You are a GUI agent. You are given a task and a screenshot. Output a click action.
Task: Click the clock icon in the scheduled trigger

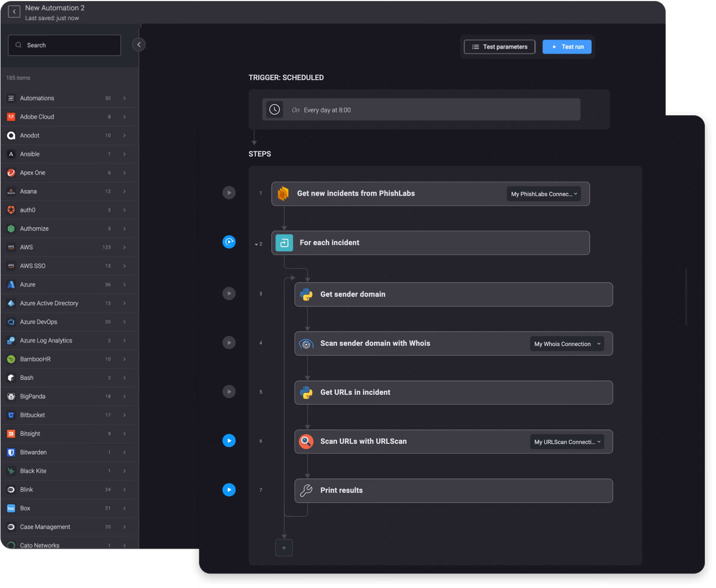(274, 109)
